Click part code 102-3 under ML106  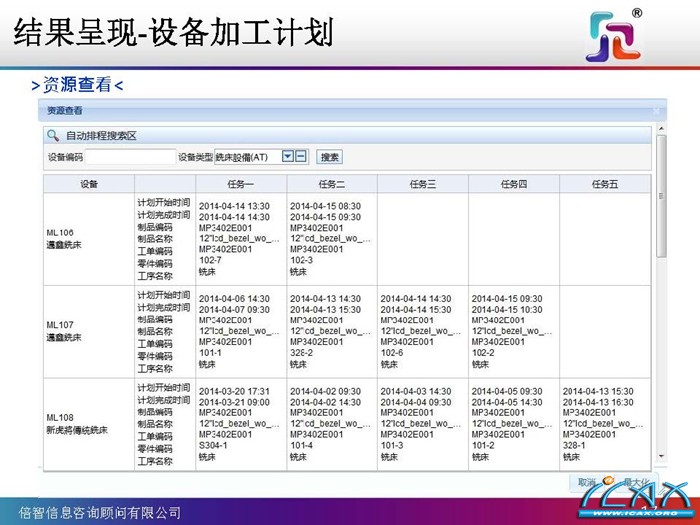301,260
